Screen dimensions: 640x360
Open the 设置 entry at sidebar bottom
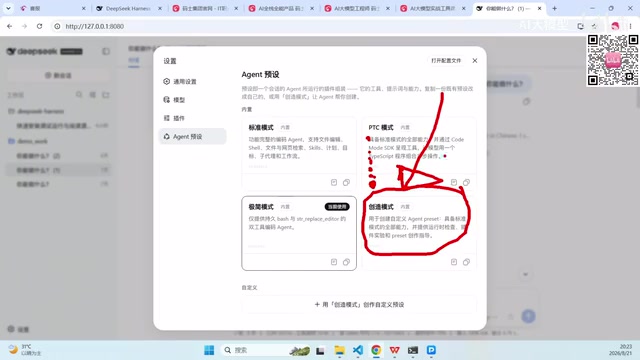click(x=19, y=329)
